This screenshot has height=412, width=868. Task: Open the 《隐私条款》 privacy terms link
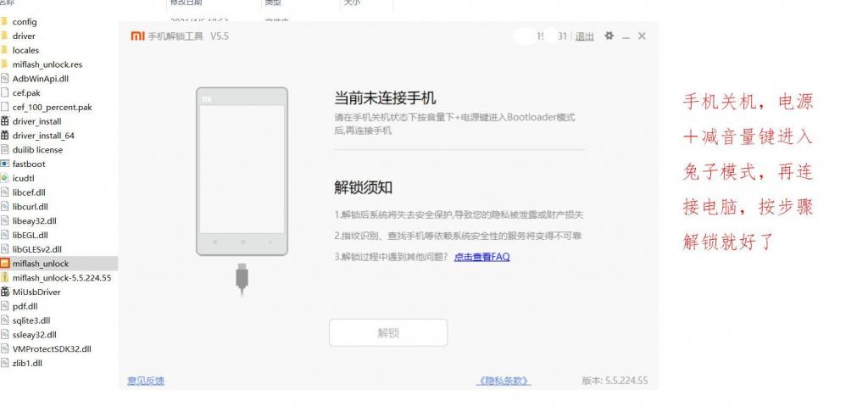point(504,381)
